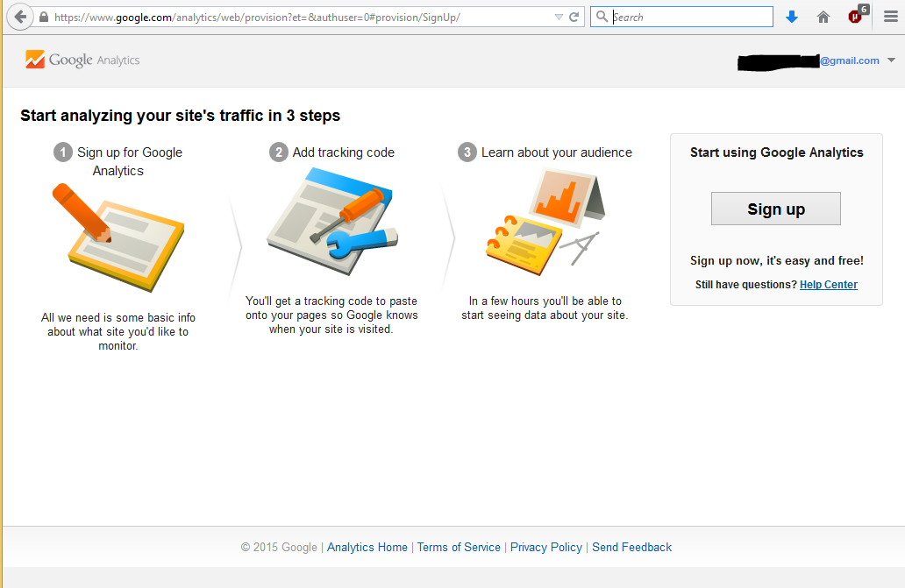Click the browser back arrow button
Screen dimensions: 905x588
21,17
